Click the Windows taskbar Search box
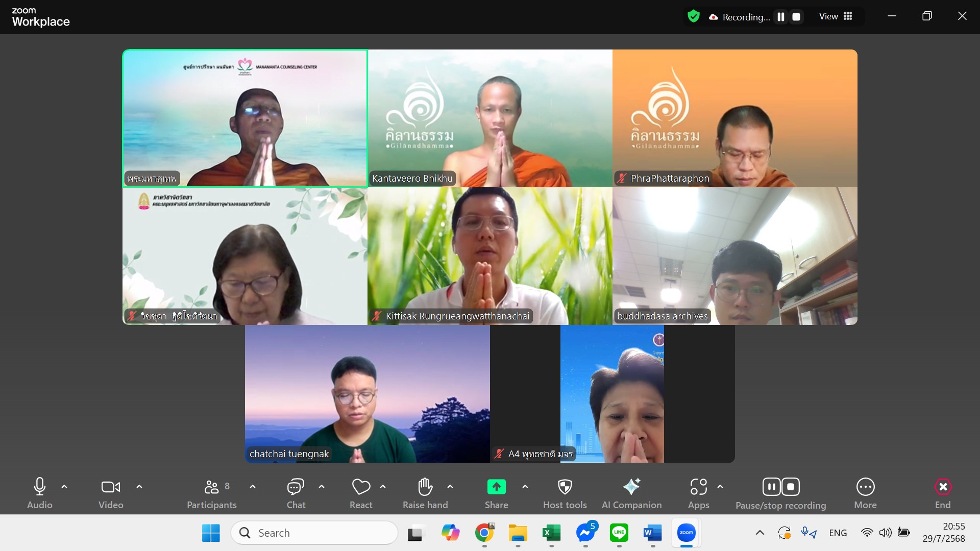Viewport: 980px width, 551px height. [x=314, y=533]
